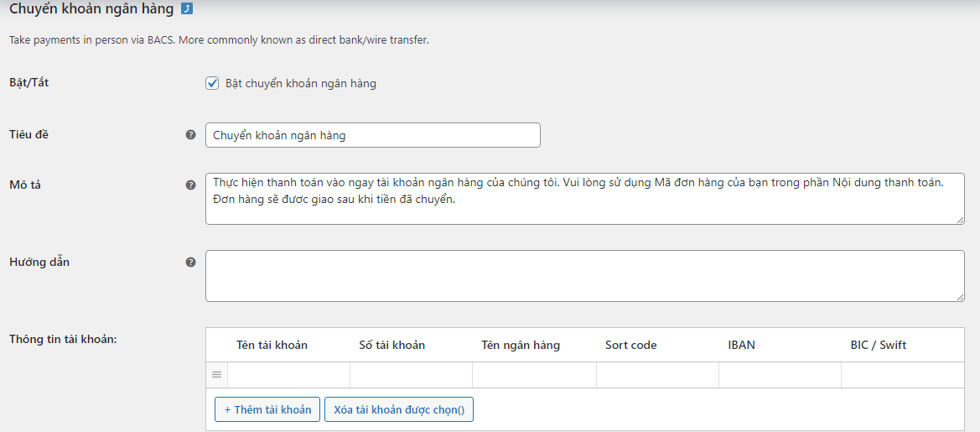This screenshot has height=432, width=980.
Task: Click the BIC / Swift cell input
Action: [x=902, y=375]
